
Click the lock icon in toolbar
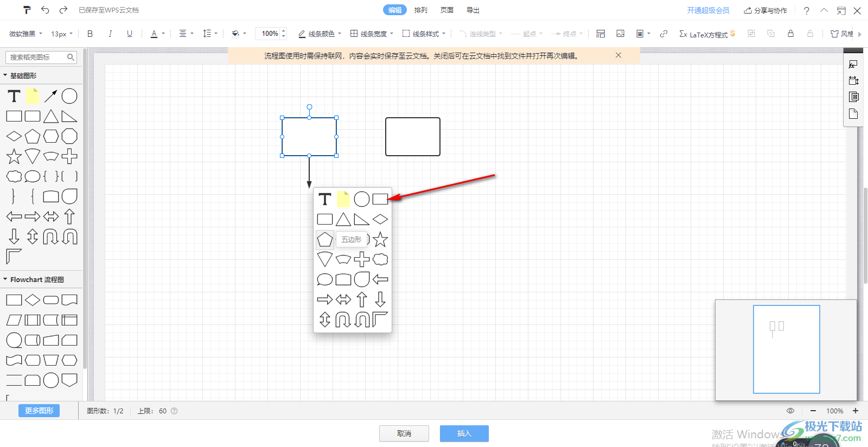pyautogui.click(x=790, y=34)
